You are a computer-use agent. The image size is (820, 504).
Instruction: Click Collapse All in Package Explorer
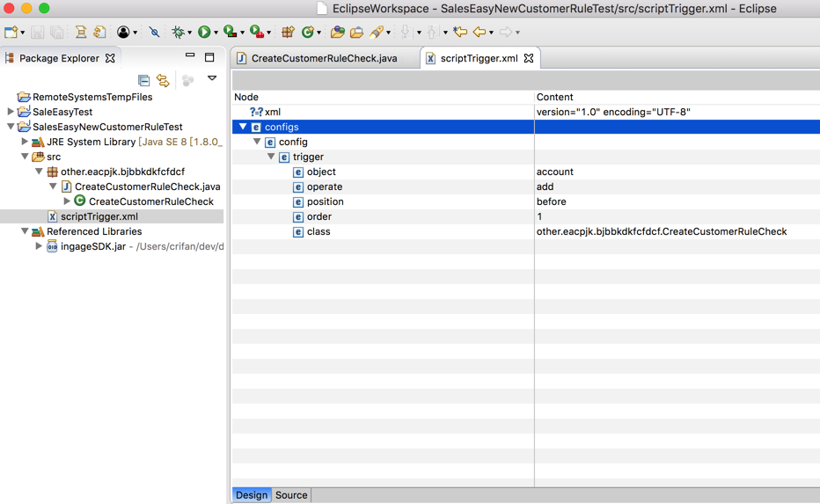143,81
